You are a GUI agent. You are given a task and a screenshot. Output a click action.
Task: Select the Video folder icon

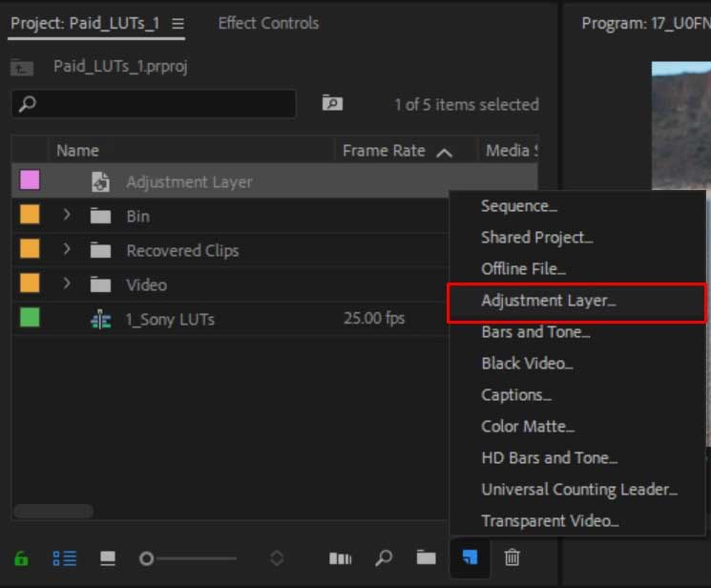tap(100, 284)
